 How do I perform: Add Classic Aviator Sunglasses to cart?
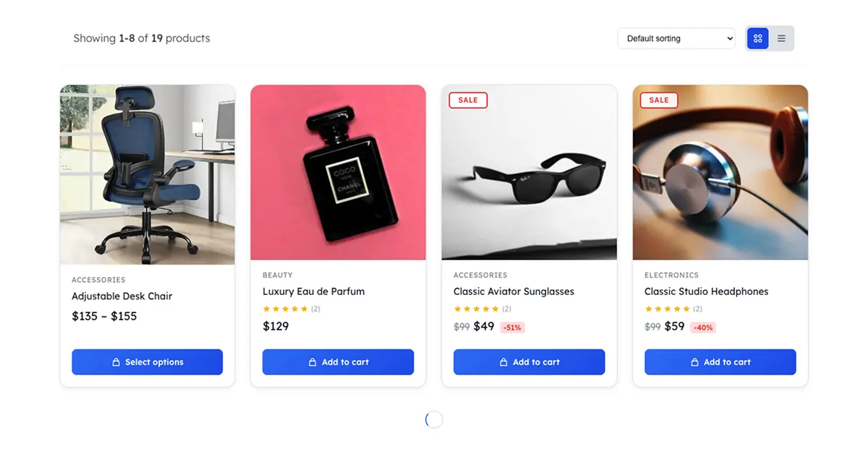(x=529, y=362)
